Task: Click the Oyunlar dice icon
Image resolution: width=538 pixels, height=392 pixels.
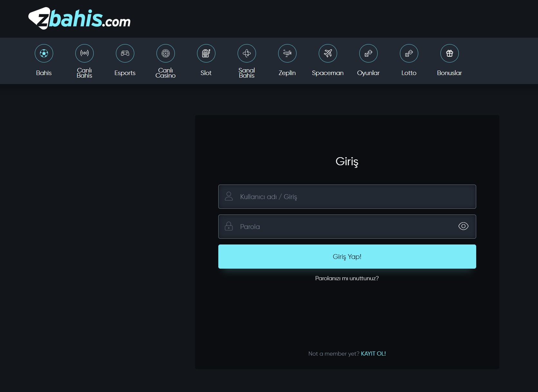Action: pyautogui.click(x=368, y=53)
